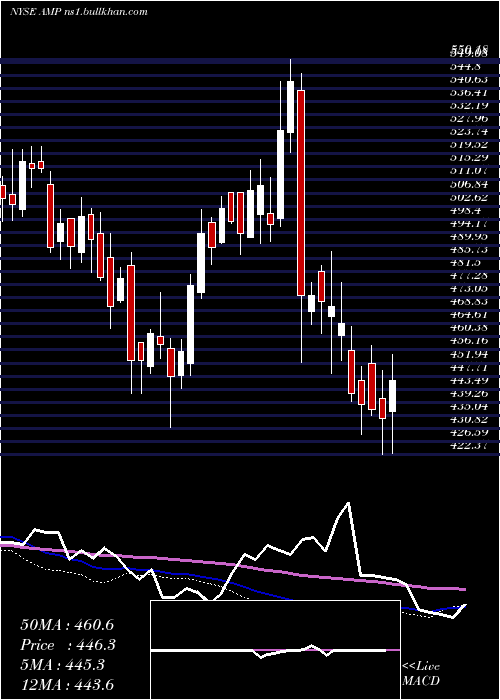The height and width of the screenshot is (700, 500).
Task: Click the 443.49 price axis label
Action: click(469, 380)
